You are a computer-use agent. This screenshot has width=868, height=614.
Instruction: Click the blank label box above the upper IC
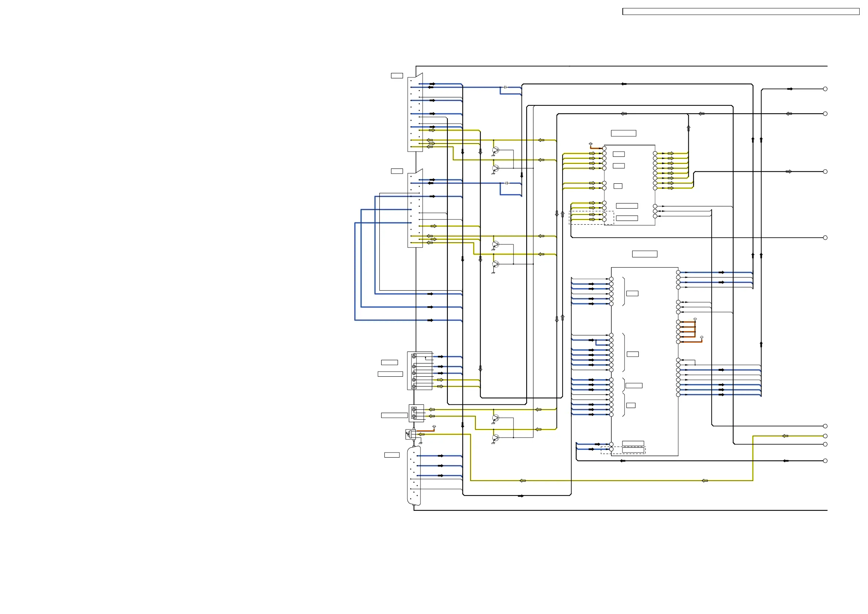click(623, 133)
